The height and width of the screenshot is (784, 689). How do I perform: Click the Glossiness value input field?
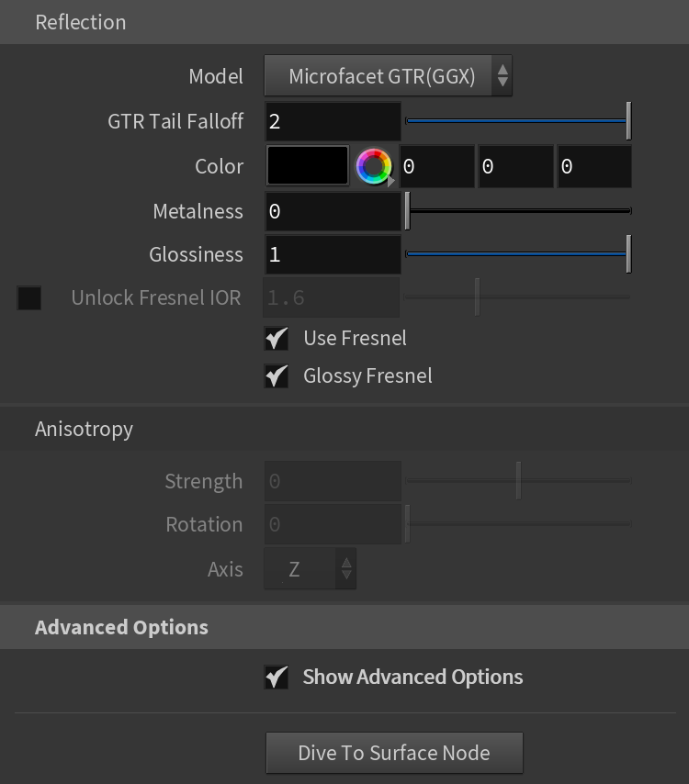[x=333, y=254]
